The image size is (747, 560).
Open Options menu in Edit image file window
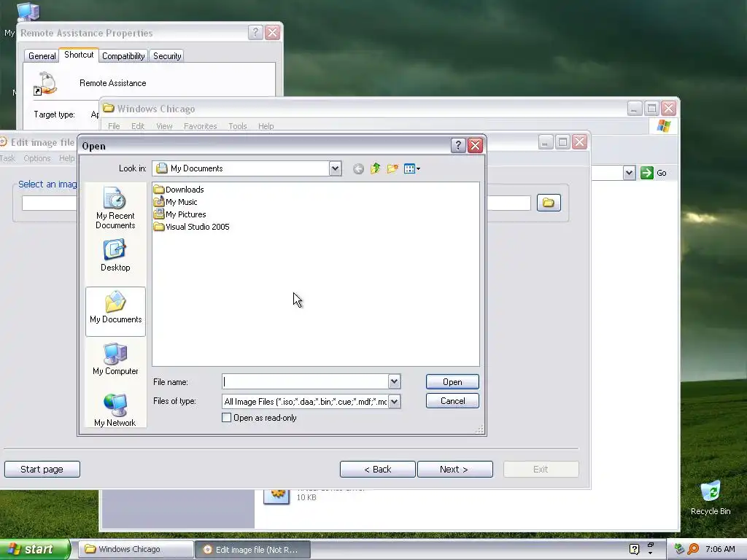coord(36,158)
